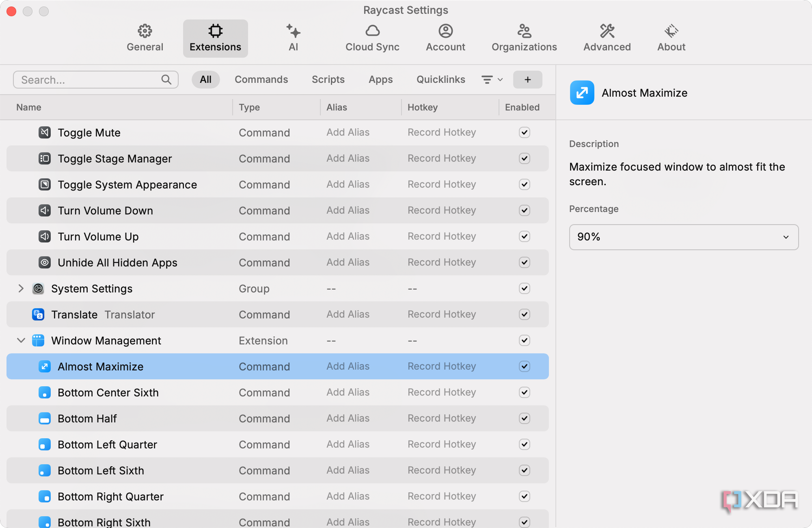Uncheck Bottom Right Quarter enabled box
The width and height of the screenshot is (812, 528).
tap(525, 496)
